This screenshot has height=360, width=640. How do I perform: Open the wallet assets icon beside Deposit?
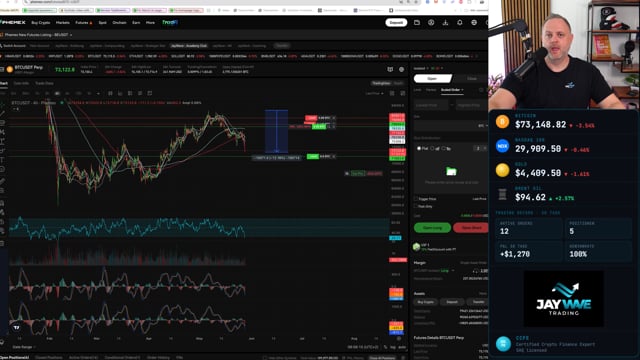(417, 22)
